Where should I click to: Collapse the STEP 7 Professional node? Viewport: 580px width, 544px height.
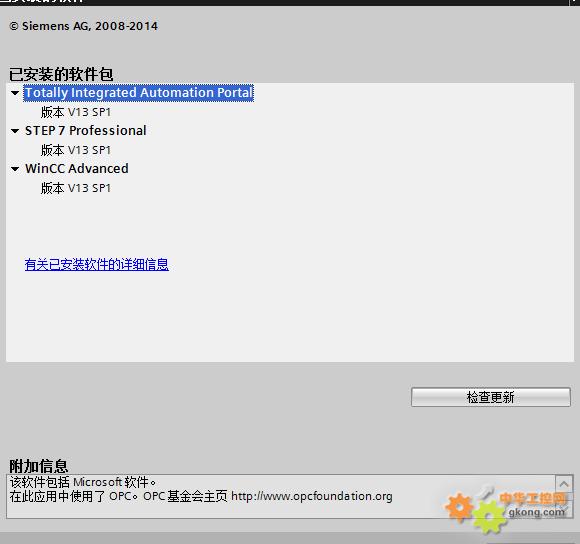(15, 131)
